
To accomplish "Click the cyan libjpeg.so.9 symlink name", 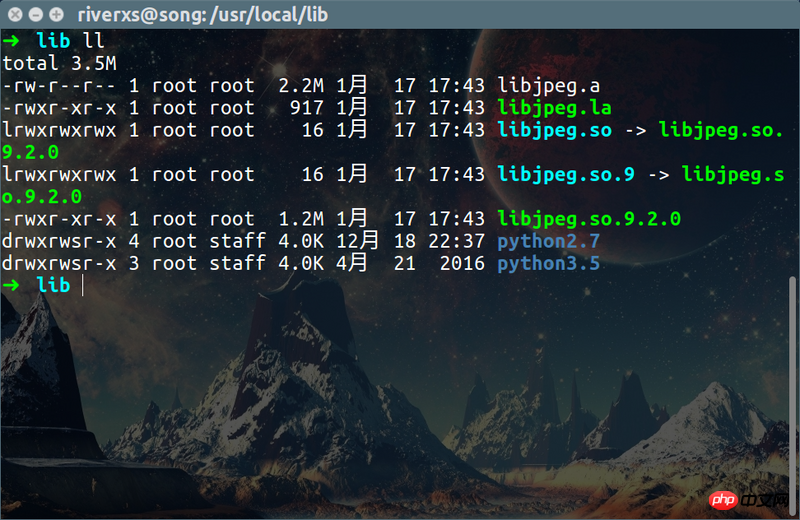I will [x=566, y=175].
